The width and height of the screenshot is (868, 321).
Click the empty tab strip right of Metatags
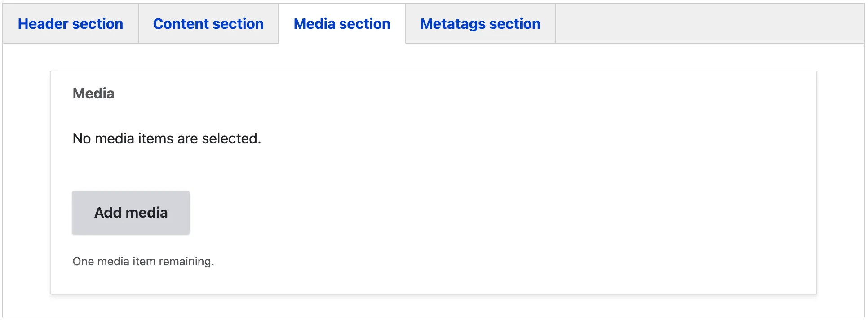709,24
